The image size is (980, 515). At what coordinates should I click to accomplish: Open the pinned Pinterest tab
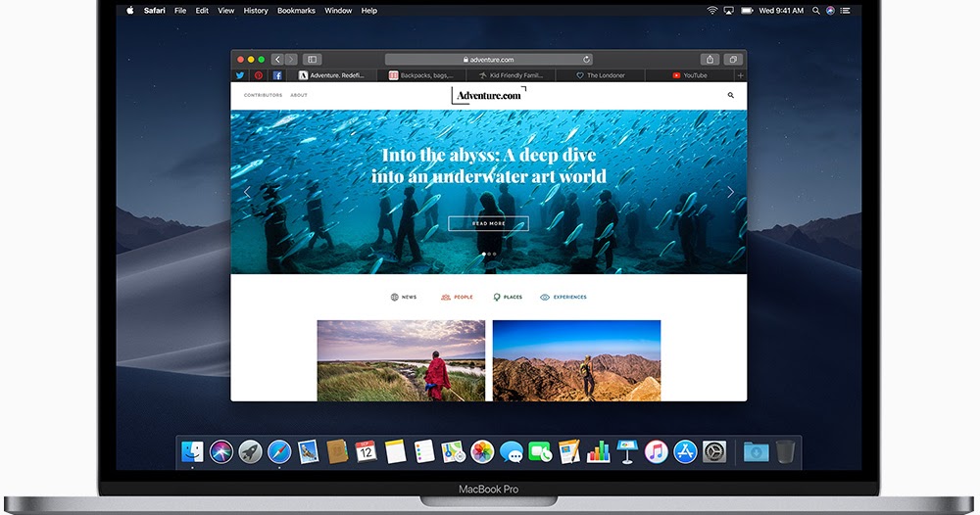(x=258, y=75)
